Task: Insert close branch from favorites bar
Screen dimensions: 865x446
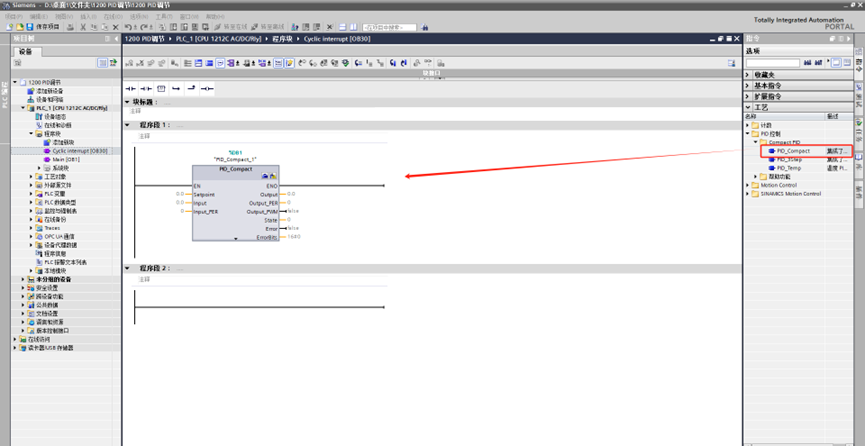Action: 191,88
